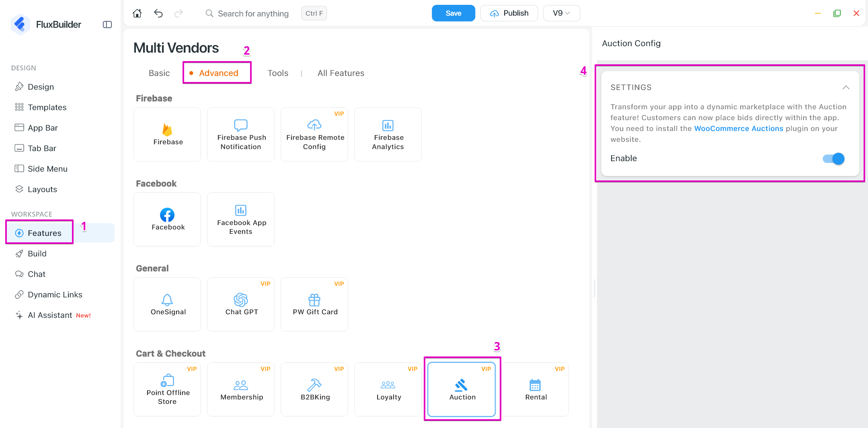Open the Membership feature card
868x428 pixels.
point(241,389)
